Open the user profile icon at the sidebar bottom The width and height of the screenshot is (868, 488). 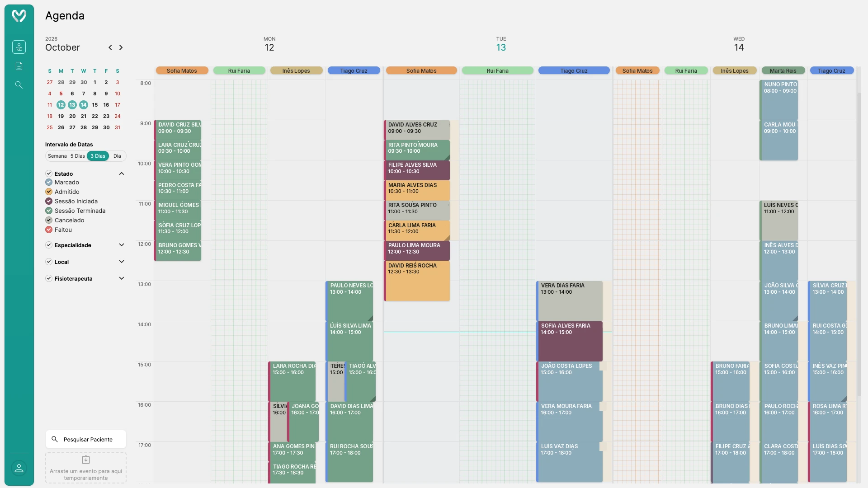click(x=19, y=469)
